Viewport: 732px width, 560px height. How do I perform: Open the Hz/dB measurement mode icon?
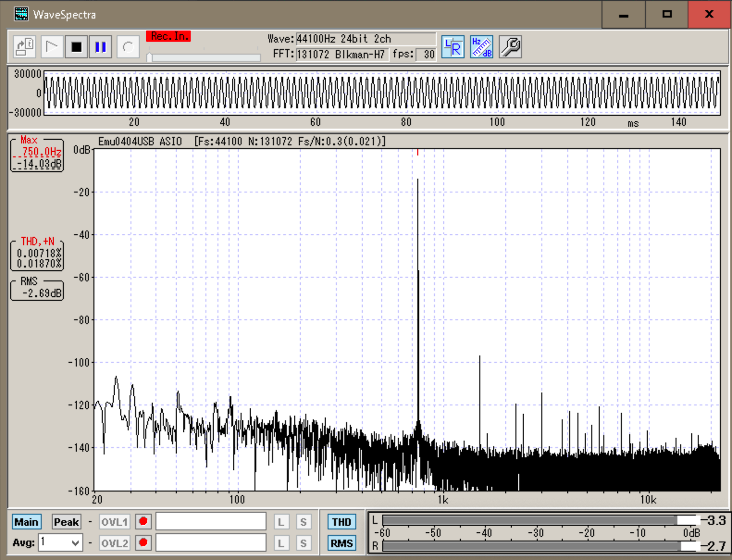click(x=482, y=47)
